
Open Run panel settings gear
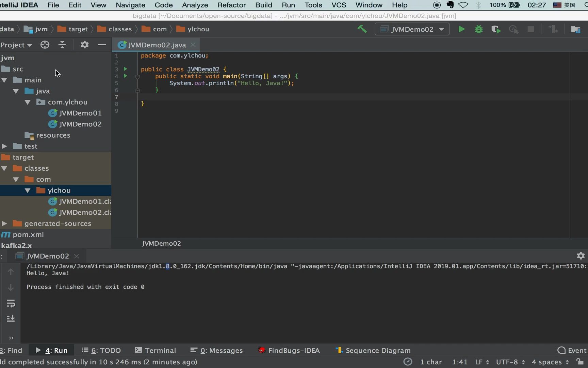581,256
